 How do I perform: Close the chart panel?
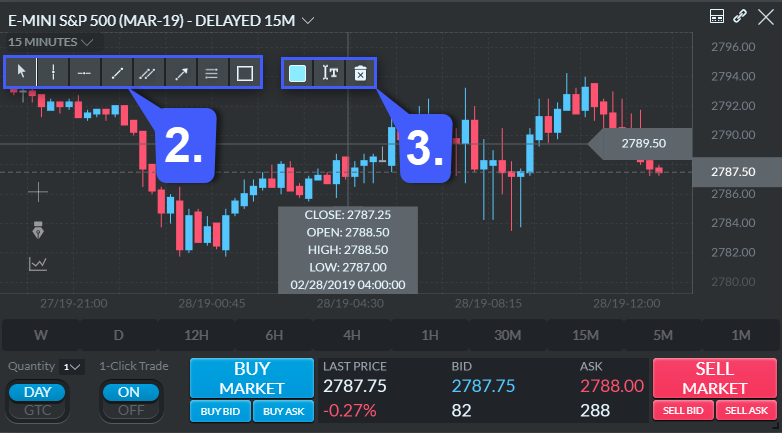pos(766,17)
